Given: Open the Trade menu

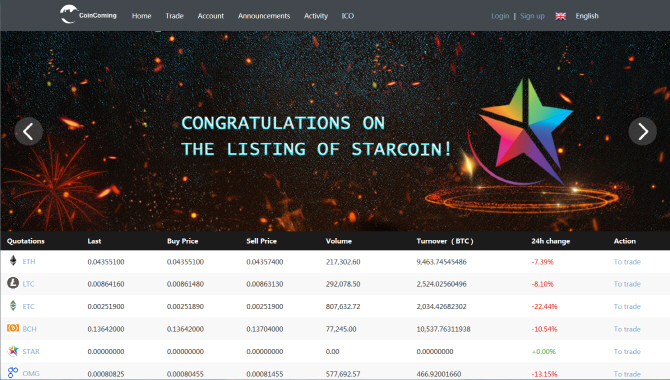Looking at the screenshot, I should click(174, 16).
